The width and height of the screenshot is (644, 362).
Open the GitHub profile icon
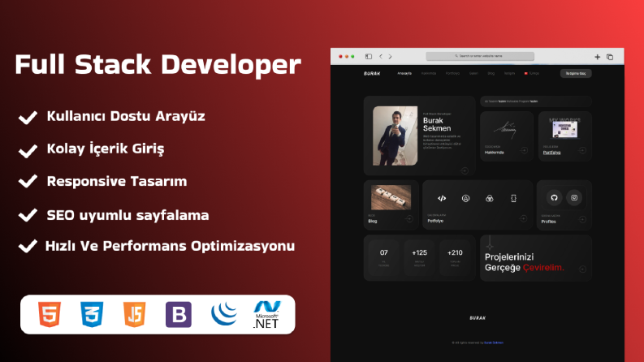554,198
